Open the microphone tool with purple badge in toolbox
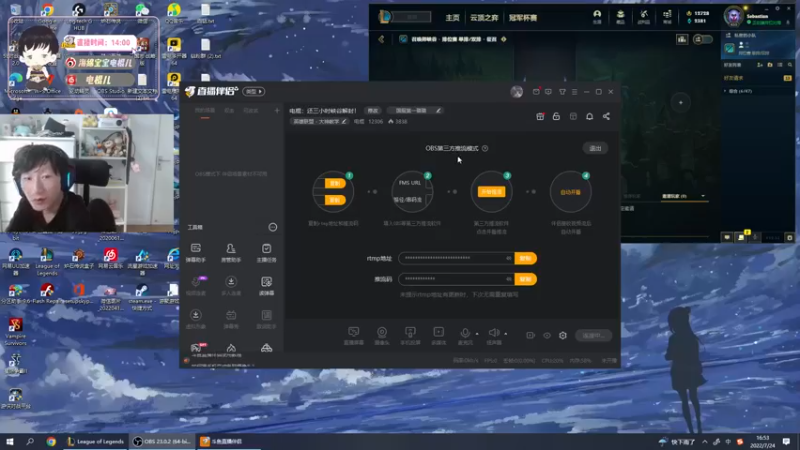This screenshot has height=450, width=800. pyautogui.click(x=196, y=286)
